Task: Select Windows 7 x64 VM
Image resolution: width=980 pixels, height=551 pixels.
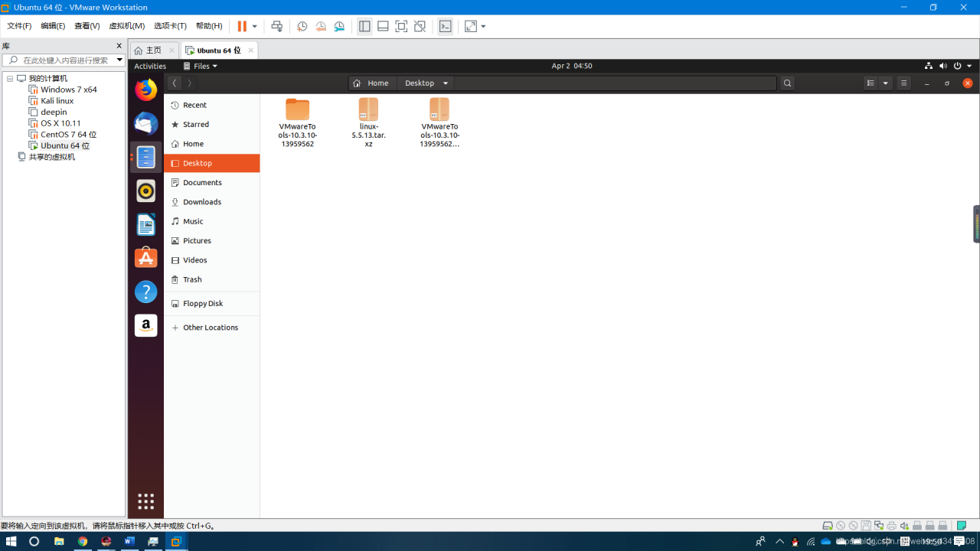Action: click(68, 90)
